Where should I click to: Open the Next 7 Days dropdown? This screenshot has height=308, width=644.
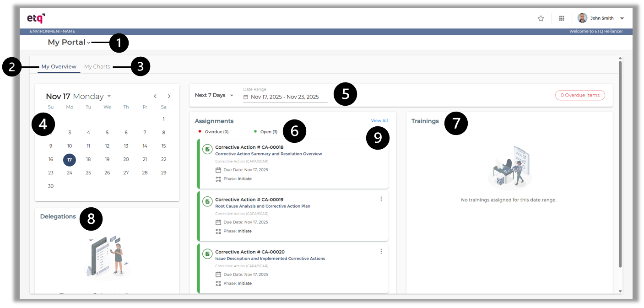tap(214, 95)
